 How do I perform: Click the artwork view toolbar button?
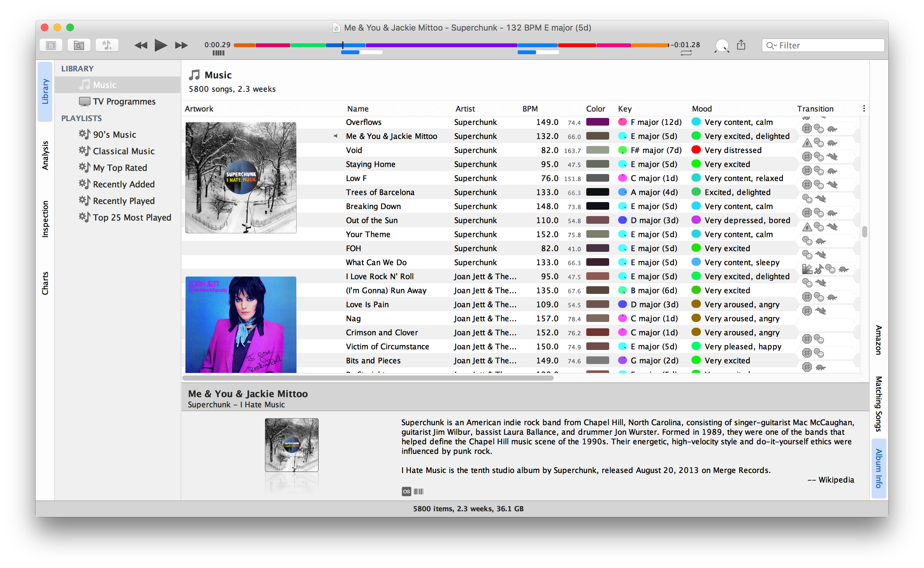click(51, 46)
